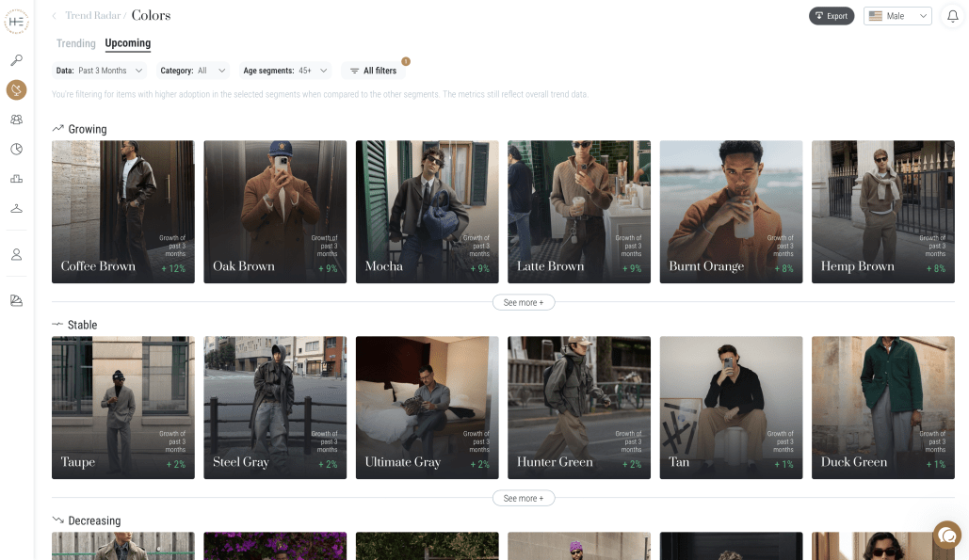
Task: Open the audience people icon in the sidebar
Action: click(17, 120)
